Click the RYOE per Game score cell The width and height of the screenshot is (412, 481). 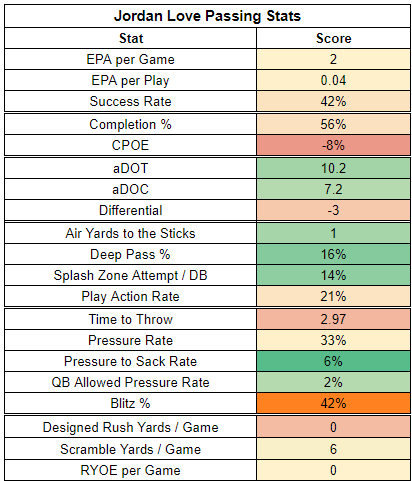click(x=333, y=470)
